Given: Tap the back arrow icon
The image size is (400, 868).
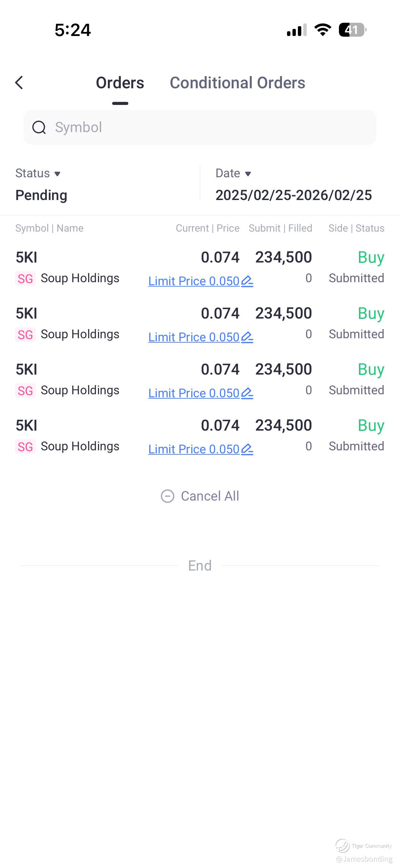Looking at the screenshot, I should point(19,83).
